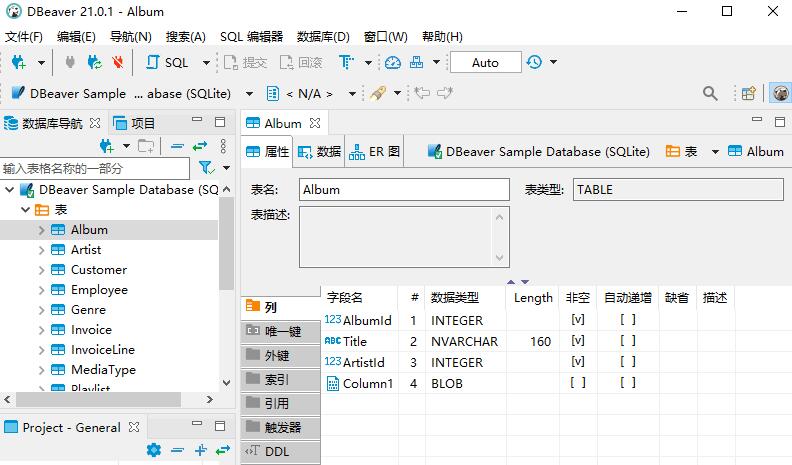Click the collapse-up arrow on panel divider
792x465 pixels.
(x=511, y=282)
